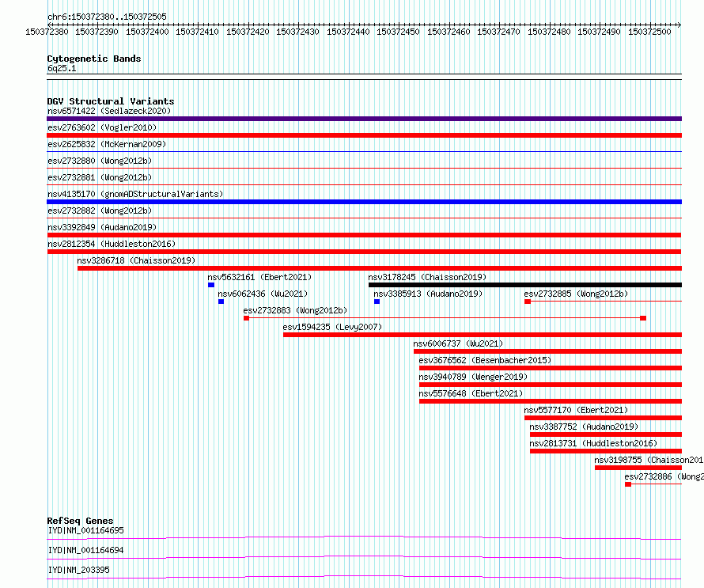Click the Cytogenetic Bands track title

click(x=94, y=59)
